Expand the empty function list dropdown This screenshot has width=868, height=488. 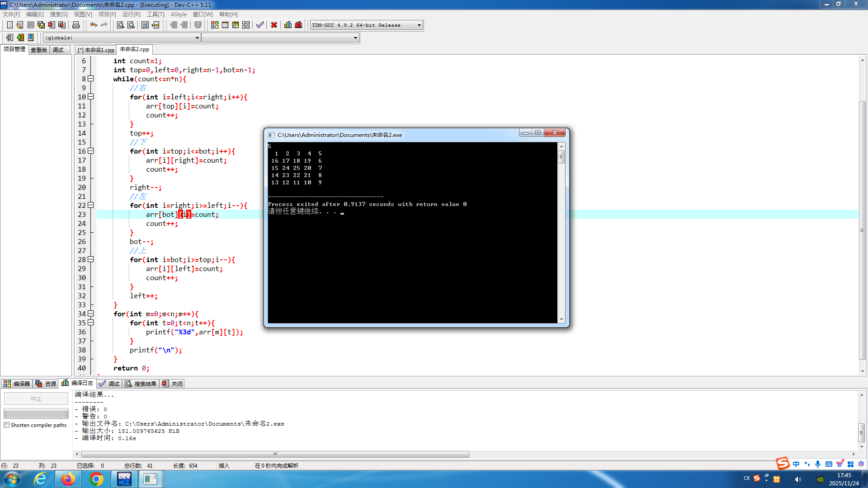click(355, 38)
